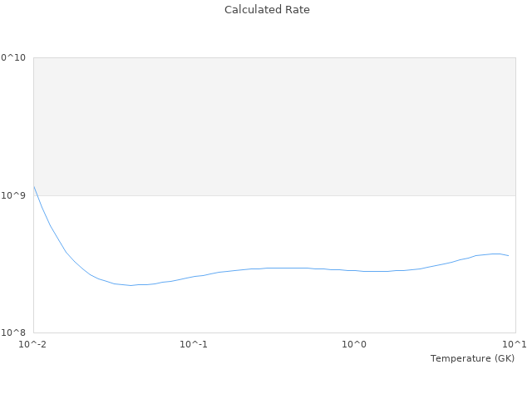Click the 10^0 x-axis tick label

[x=355, y=344]
